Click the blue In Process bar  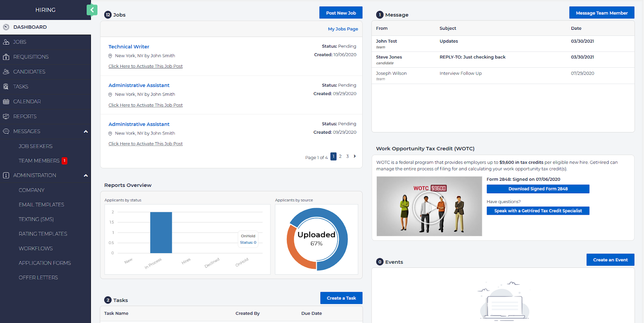[161, 232]
